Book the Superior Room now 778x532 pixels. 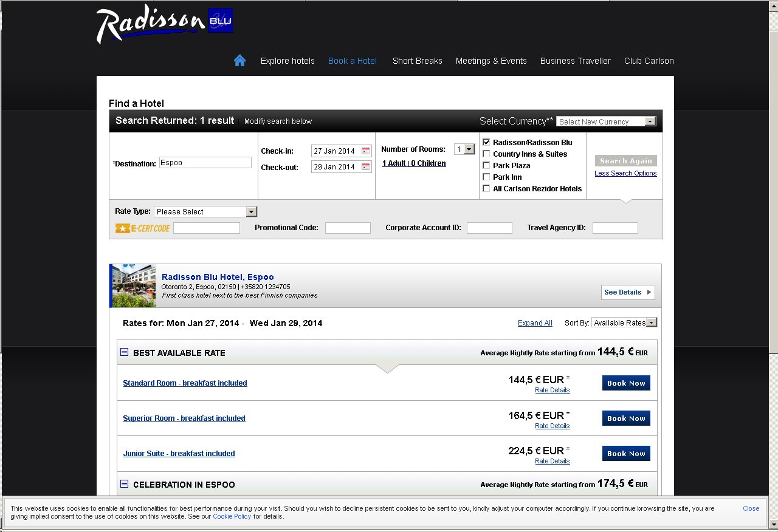click(x=626, y=418)
